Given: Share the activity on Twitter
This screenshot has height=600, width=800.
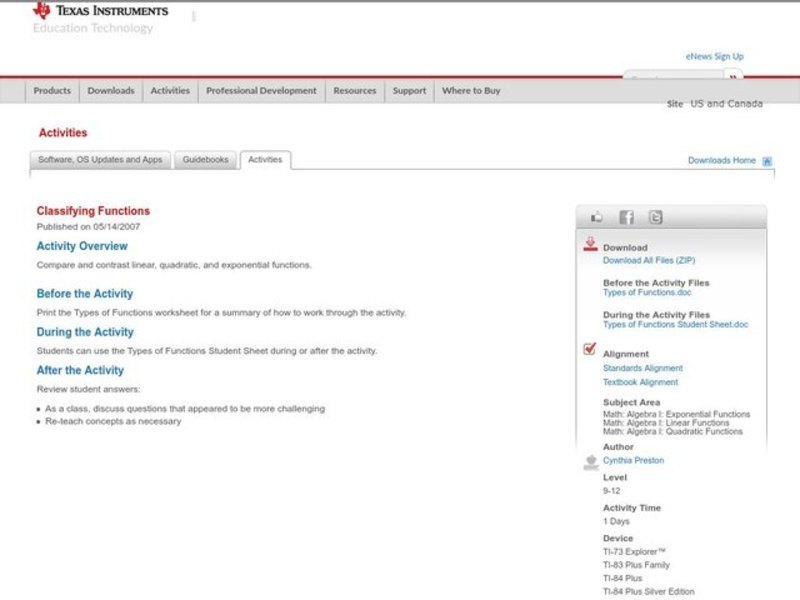Looking at the screenshot, I should tap(655, 217).
